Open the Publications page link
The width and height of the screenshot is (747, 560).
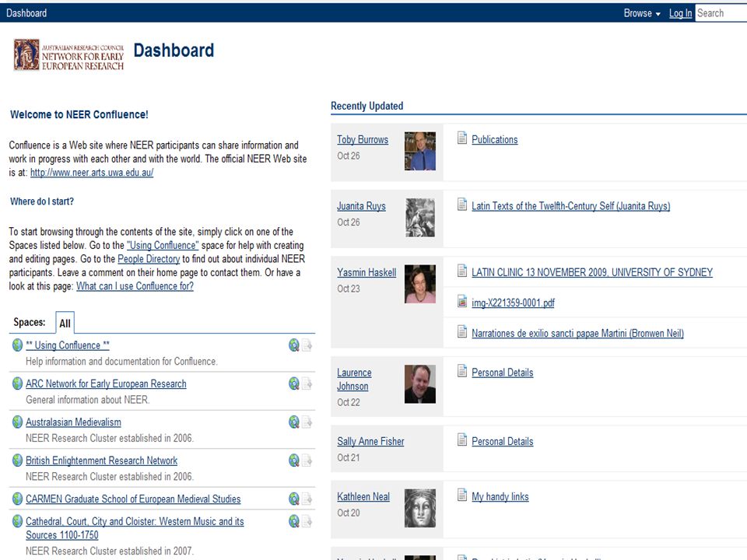495,139
